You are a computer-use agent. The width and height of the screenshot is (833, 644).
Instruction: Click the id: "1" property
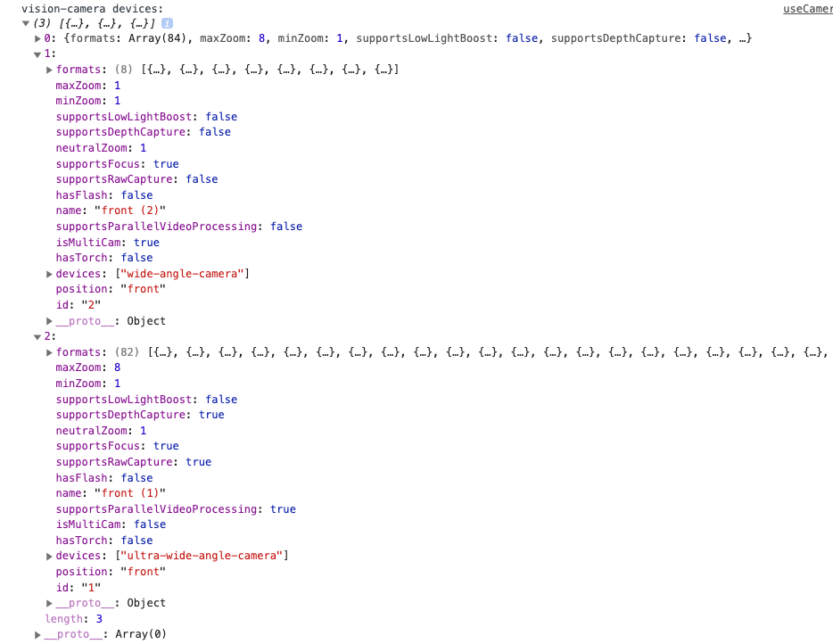pos(78,588)
